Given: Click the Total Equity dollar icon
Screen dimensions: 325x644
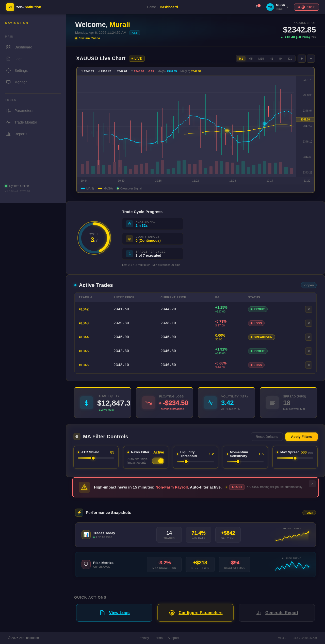Looking at the screenshot, I should 87,403.
